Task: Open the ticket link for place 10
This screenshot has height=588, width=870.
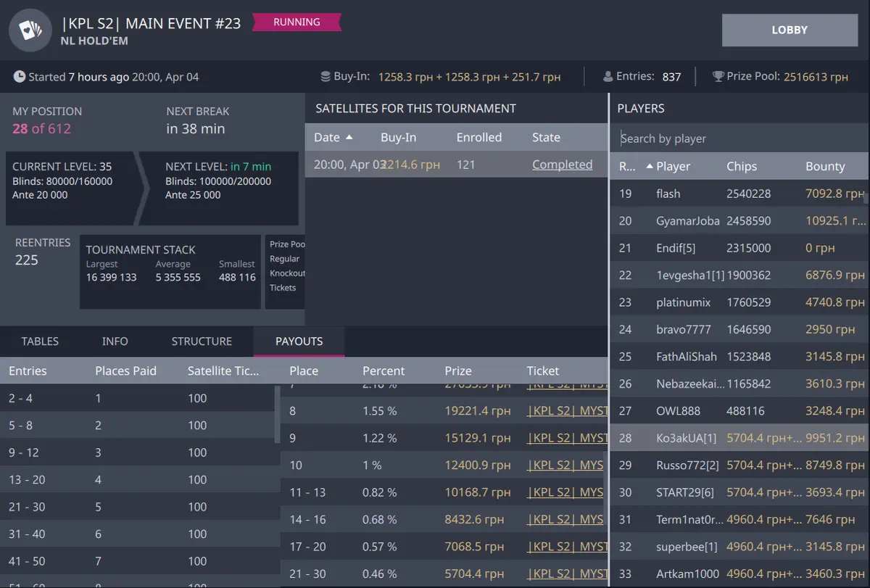Action: 565,465
